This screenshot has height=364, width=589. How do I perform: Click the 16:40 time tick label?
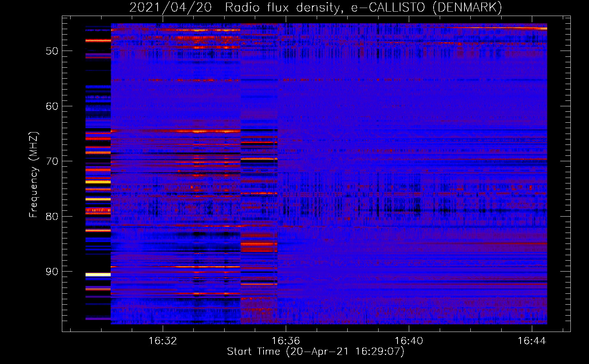tap(409, 341)
